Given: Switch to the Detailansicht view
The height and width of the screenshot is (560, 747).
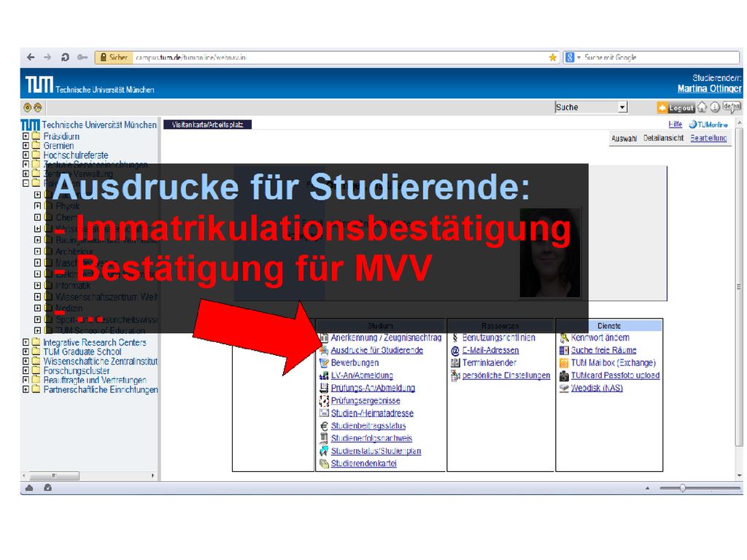Looking at the screenshot, I should tap(663, 138).
